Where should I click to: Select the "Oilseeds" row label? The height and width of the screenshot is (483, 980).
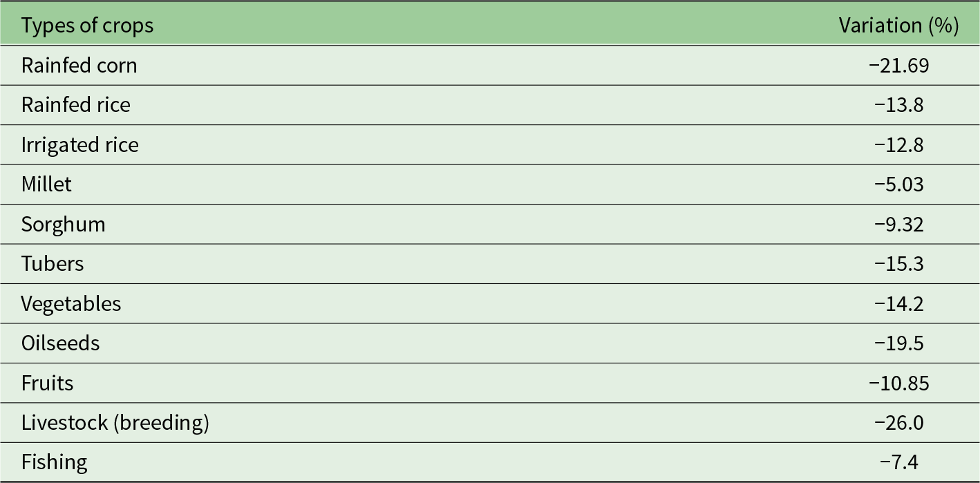60,343
